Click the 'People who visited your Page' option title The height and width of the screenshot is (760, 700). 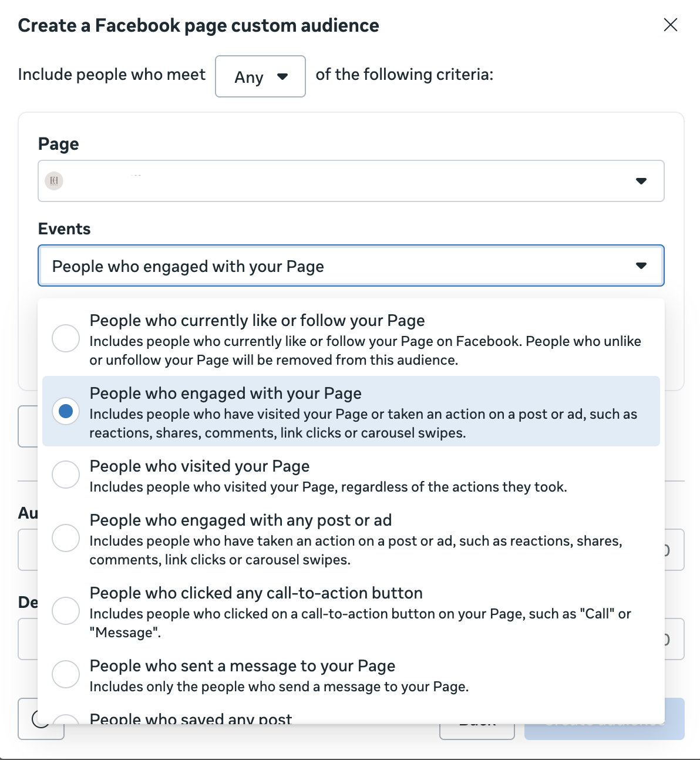point(199,466)
